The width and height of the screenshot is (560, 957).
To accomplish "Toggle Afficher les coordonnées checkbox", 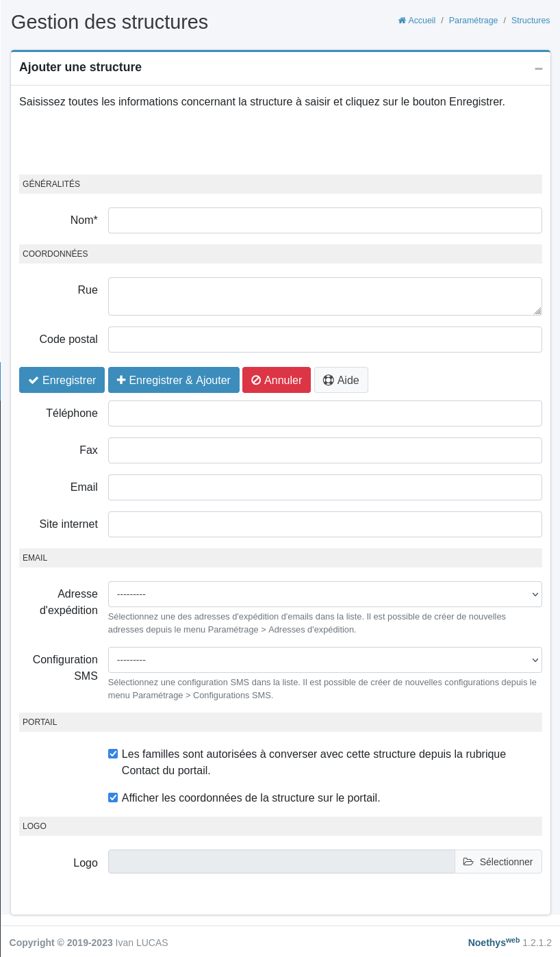I will (x=113, y=797).
